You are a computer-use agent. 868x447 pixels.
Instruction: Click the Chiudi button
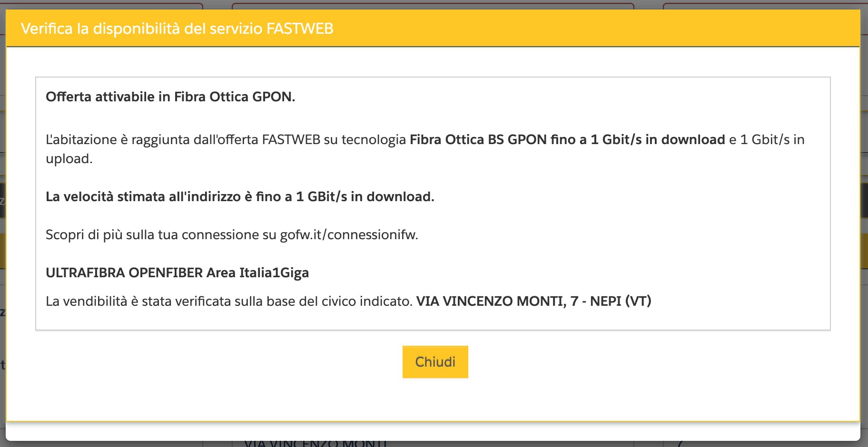pyautogui.click(x=435, y=362)
